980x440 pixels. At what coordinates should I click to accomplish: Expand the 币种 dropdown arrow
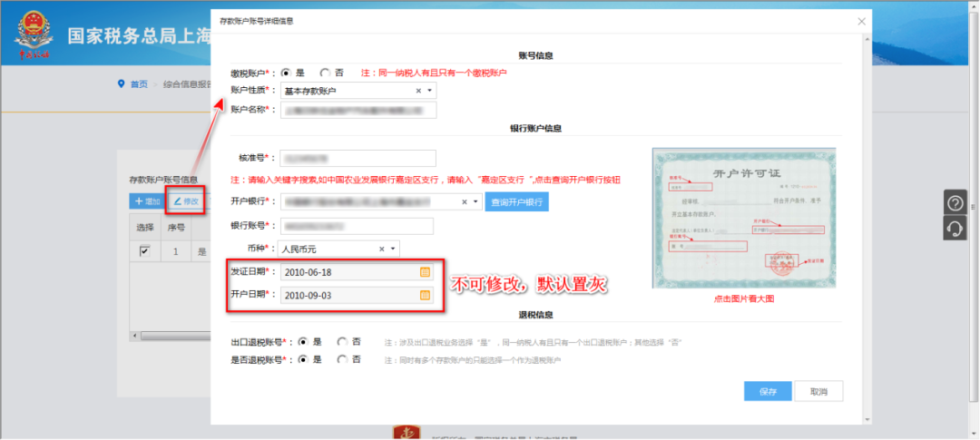tap(393, 248)
